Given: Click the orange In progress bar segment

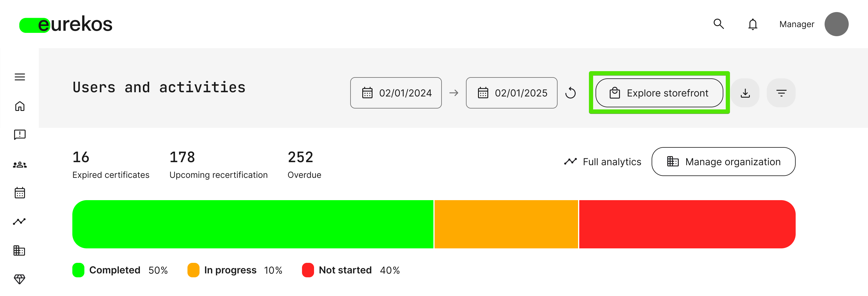Looking at the screenshot, I should (506, 225).
